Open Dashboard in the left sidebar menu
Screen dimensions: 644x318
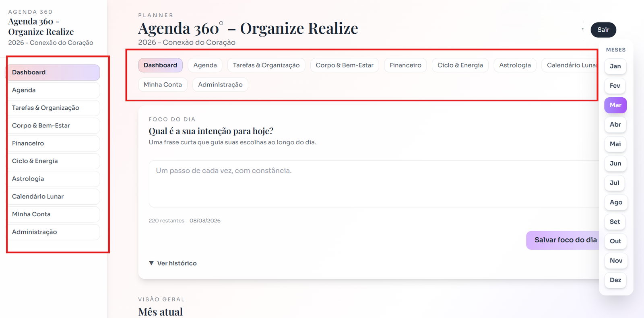(x=53, y=72)
